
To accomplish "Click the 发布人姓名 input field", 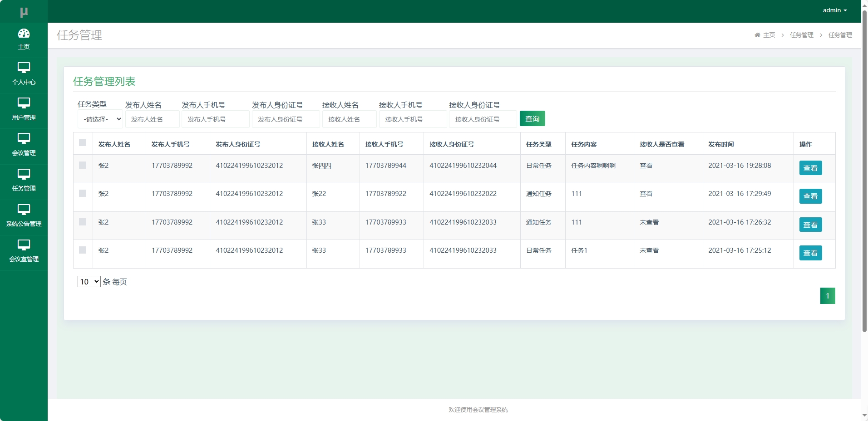I will pos(152,119).
